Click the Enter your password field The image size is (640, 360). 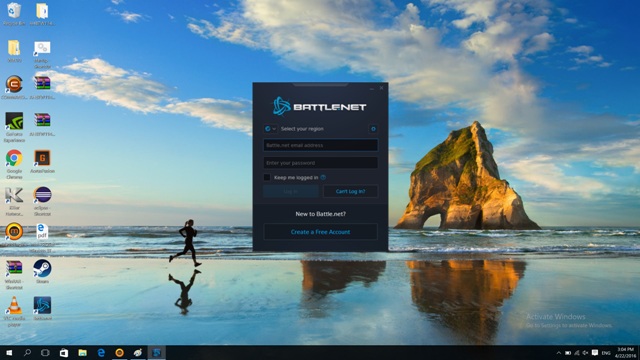click(x=320, y=163)
